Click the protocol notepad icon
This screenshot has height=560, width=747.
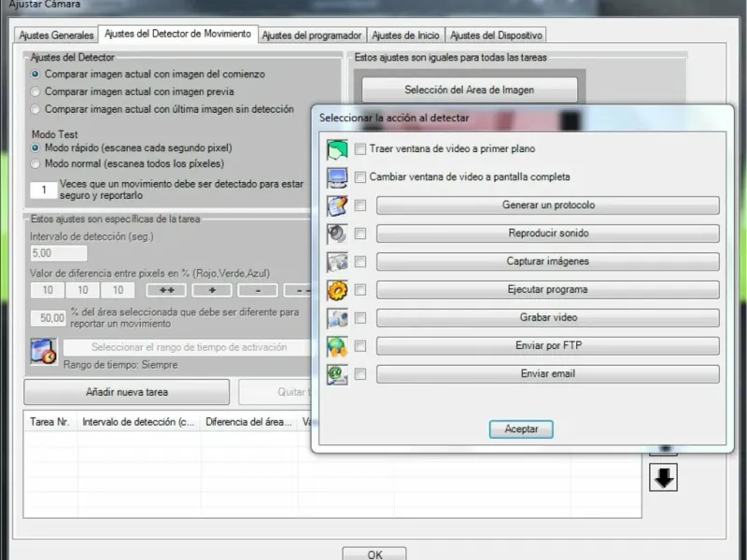coord(337,205)
